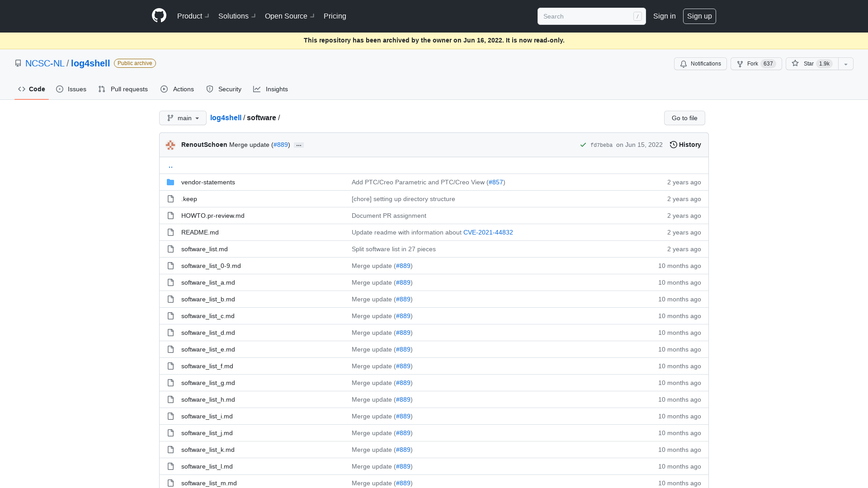Screen dimensions: 868x488
Task: Open the vendor-statements folder icon
Action: tap(170, 182)
